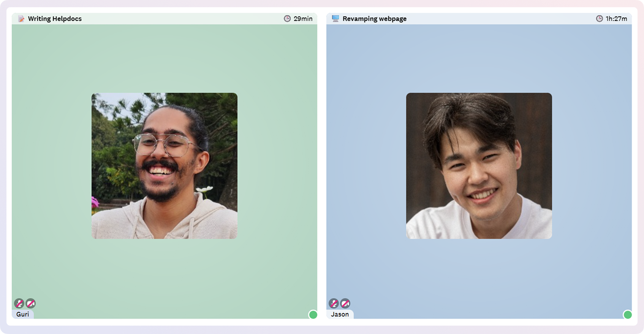Click the computer icon beside Revamping webpage
Viewport: 644px width, 334px height.
click(335, 19)
